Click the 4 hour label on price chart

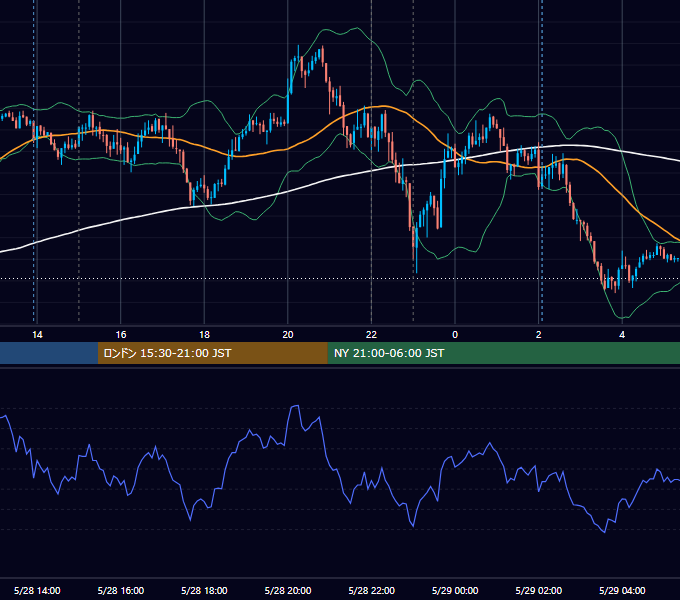click(622, 335)
